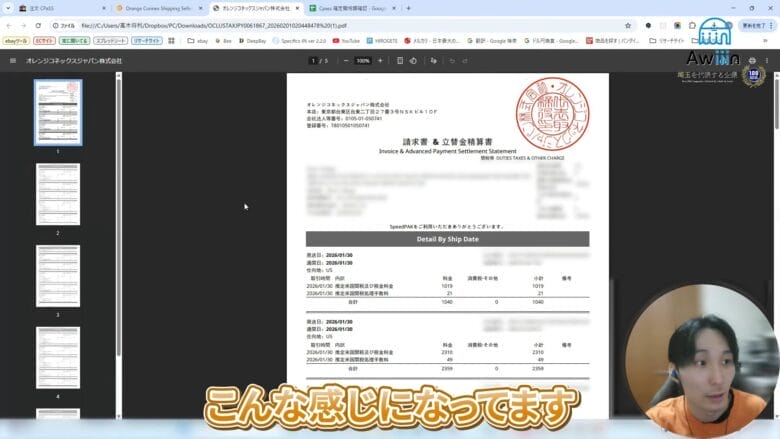Zoom out the PDF with minus icon
780x439 pixels.
tap(346, 61)
